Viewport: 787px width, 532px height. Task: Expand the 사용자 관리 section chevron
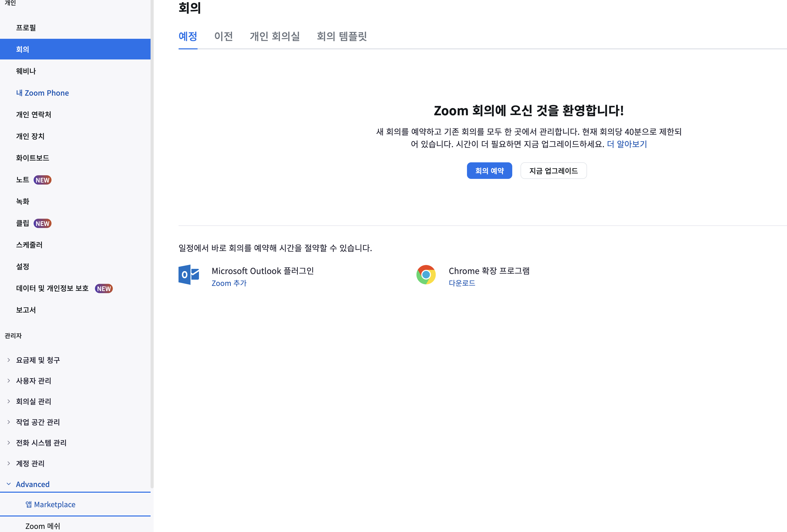click(9, 381)
